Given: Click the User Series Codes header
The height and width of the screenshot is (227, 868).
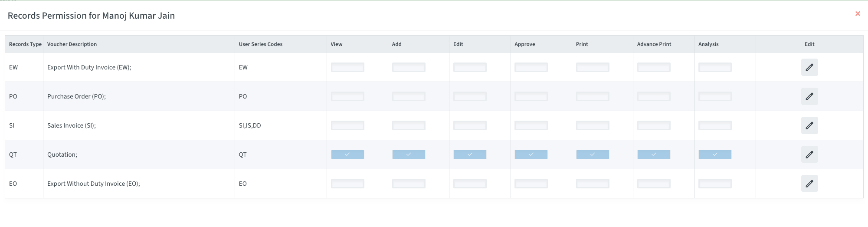Looking at the screenshot, I should click(260, 44).
